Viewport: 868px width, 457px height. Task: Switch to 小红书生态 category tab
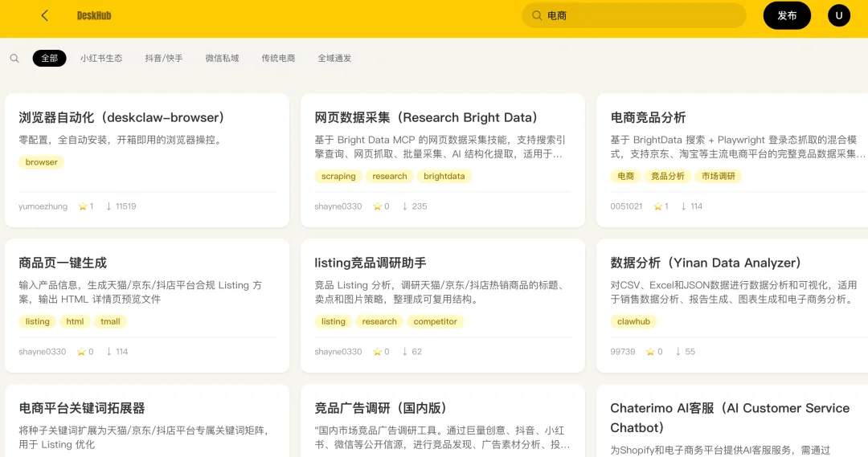(x=101, y=58)
